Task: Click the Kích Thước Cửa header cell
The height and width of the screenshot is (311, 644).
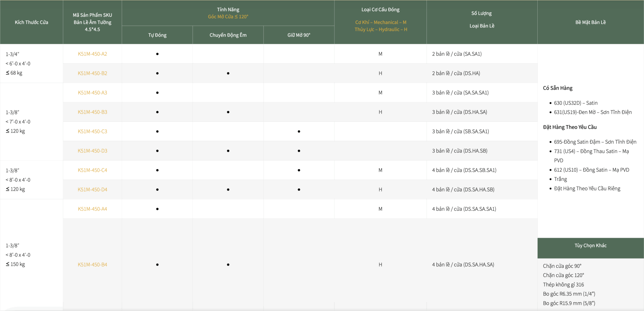Action: pyautogui.click(x=32, y=22)
